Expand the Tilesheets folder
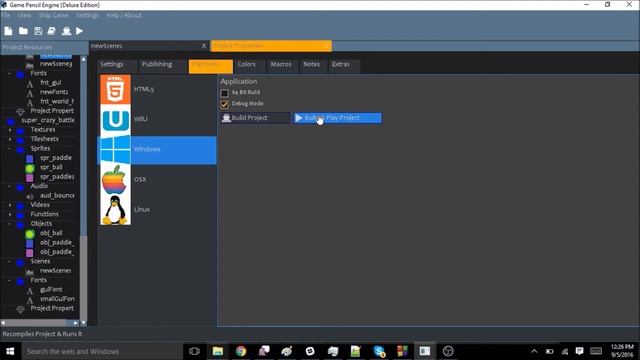The width and height of the screenshot is (640, 360). coord(10,139)
